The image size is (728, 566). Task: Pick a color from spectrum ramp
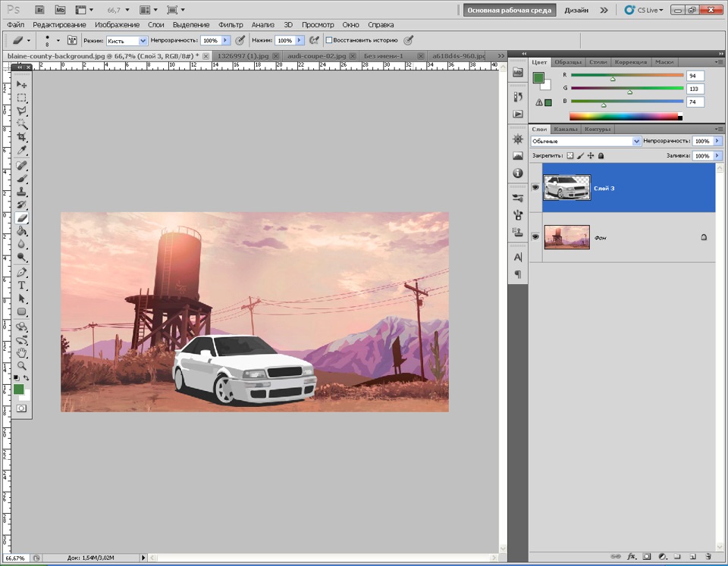pos(626,117)
